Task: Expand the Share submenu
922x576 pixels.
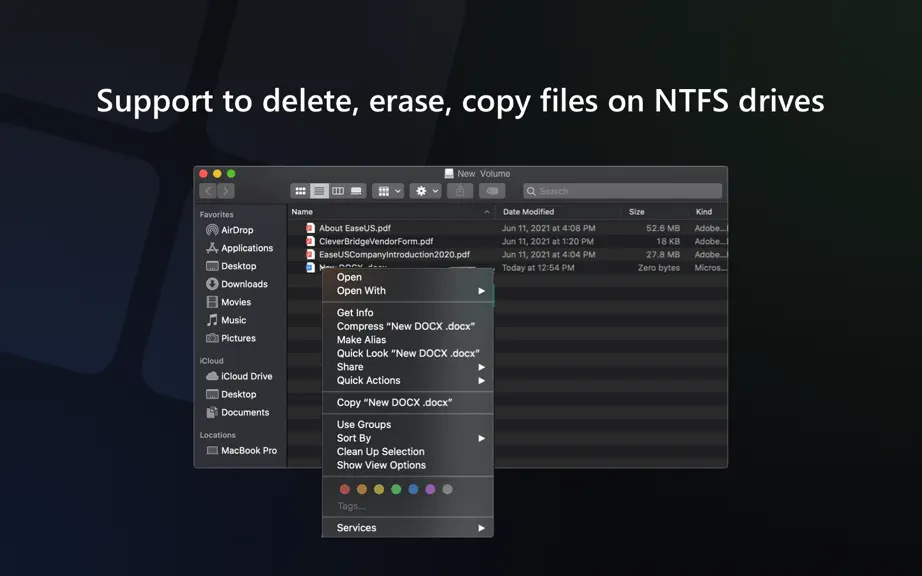Action: [407, 367]
